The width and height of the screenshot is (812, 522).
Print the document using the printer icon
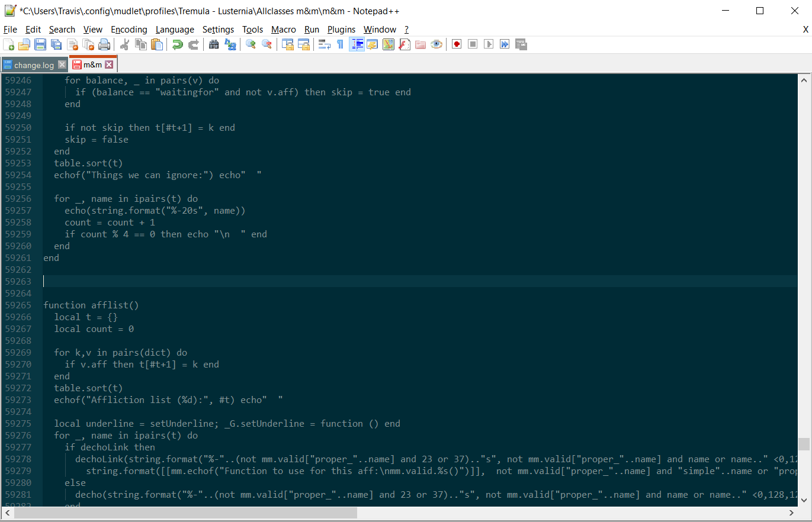[104, 44]
